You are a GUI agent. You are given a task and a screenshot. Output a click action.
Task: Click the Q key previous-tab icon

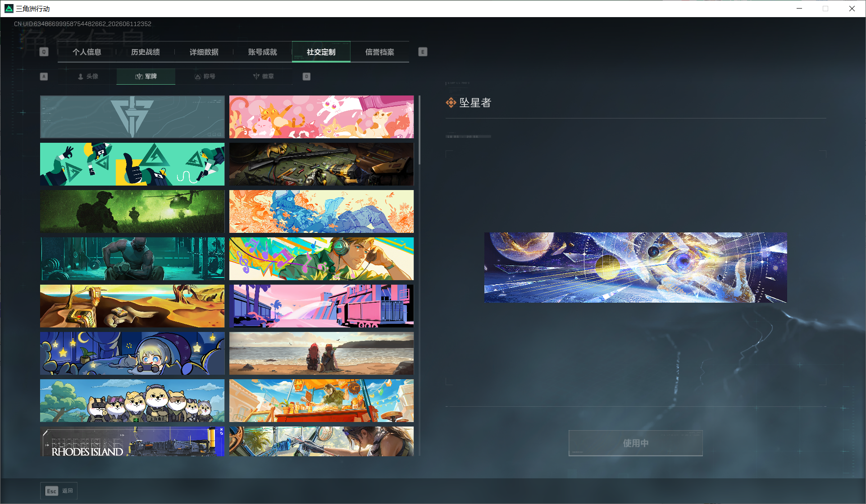click(x=44, y=52)
